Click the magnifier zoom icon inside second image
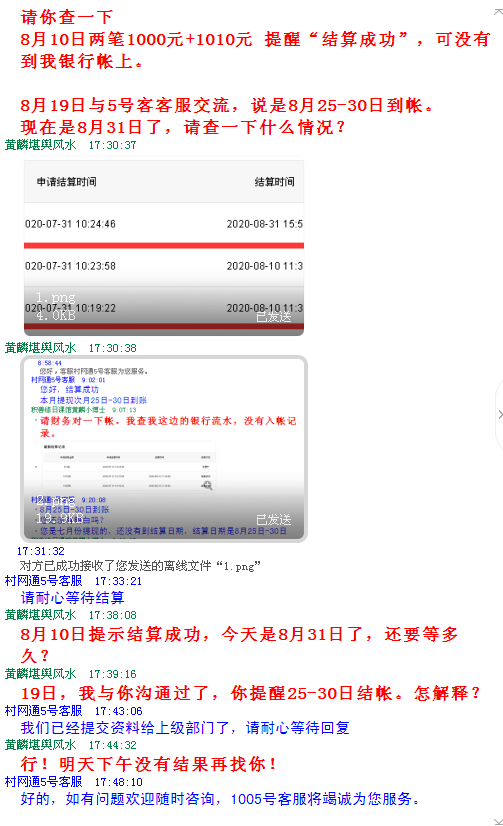Screen dimensions: 503x826 click(x=207, y=485)
